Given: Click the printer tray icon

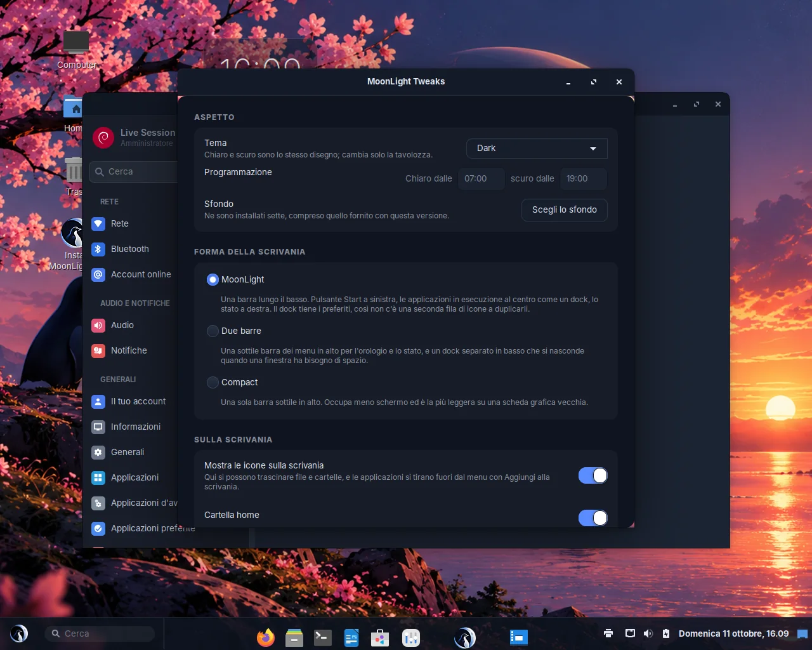Looking at the screenshot, I should tap(608, 633).
